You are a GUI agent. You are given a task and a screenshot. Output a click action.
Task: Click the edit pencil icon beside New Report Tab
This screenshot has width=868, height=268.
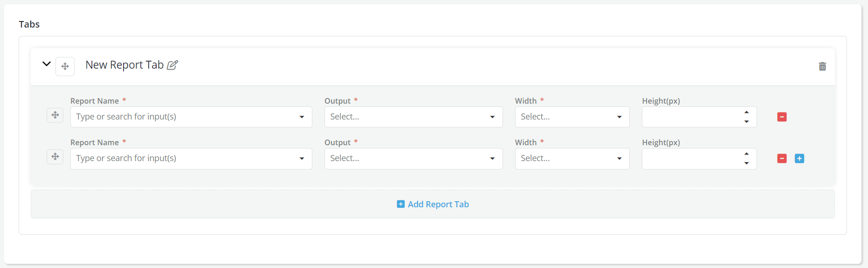click(172, 65)
